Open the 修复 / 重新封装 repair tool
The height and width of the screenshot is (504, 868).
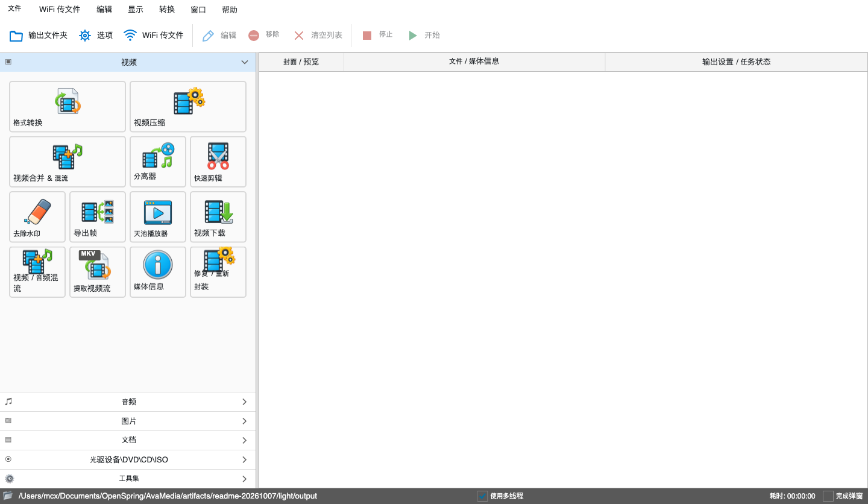tap(218, 272)
